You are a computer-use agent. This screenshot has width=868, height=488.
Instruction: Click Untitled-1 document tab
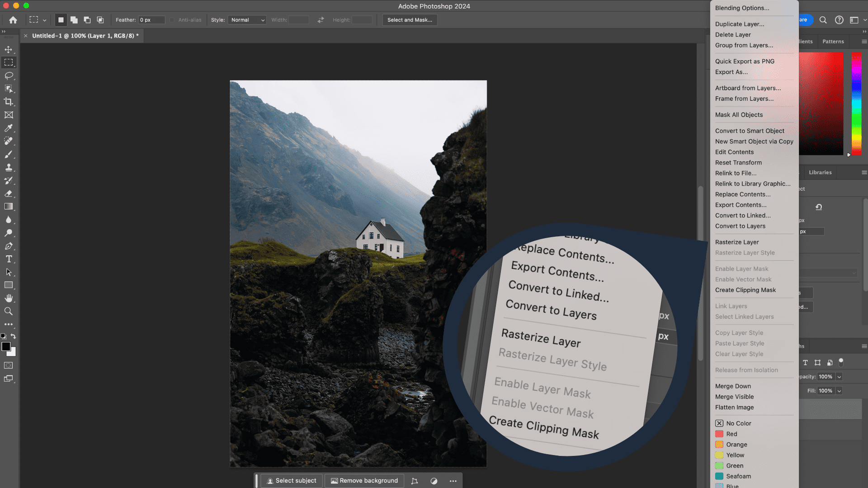click(85, 35)
